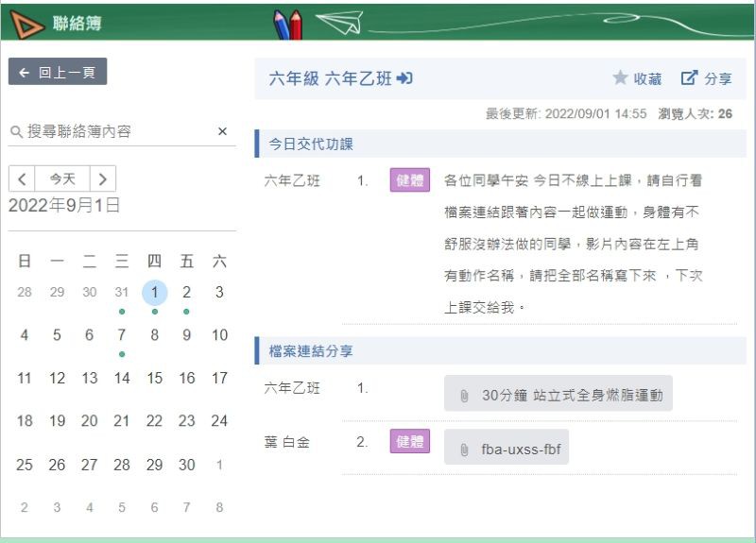Go to the previous day arrow
Viewport: 756px width, 543px height.
coord(22,179)
